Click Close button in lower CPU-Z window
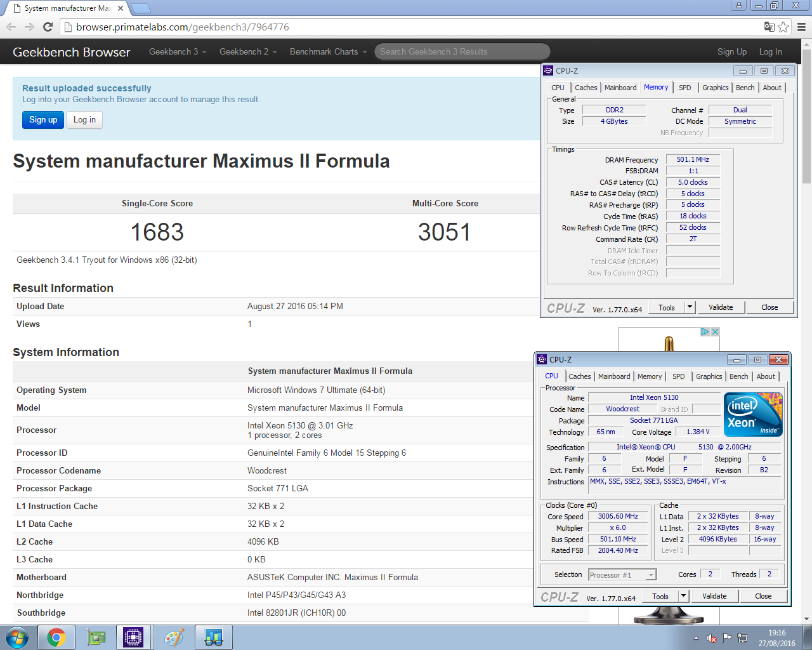 click(763, 596)
